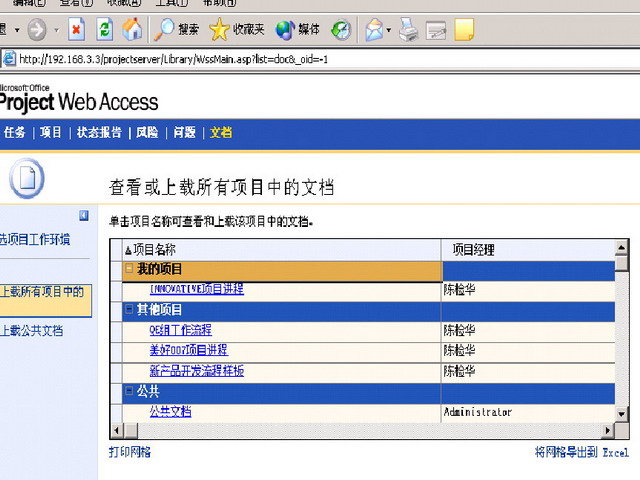Open the 项目工作环境 sidebar link
This screenshot has height=480, width=640.
[x=35, y=239]
